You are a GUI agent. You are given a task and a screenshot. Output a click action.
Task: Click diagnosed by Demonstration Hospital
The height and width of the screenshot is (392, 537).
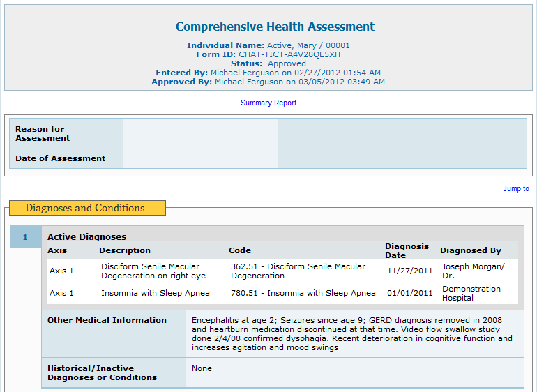pos(471,294)
